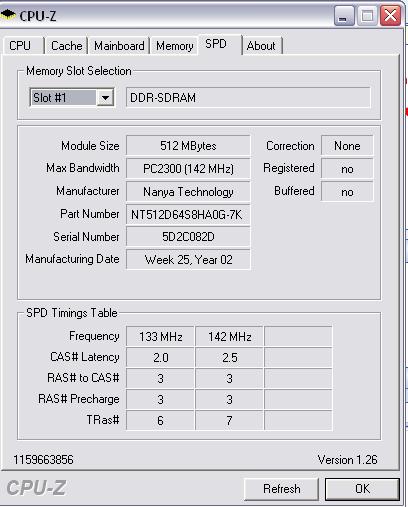Click the empty third Frequency column cell
The image size is (408, 507).
pos(298,337)
